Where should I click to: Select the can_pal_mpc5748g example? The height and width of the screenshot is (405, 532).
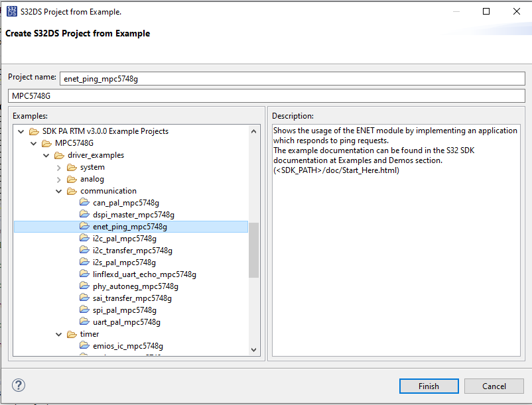pyautogui.click(x=126, y=203)
